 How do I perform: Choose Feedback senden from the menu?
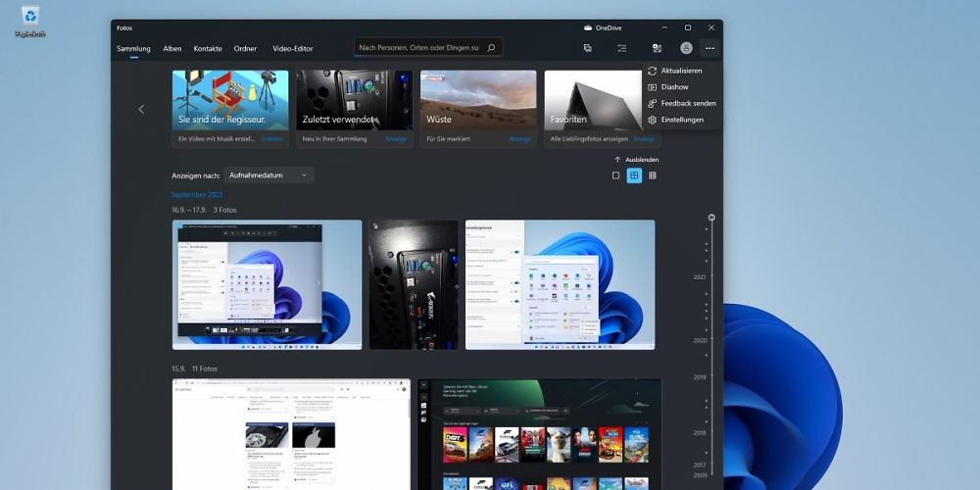681,103
